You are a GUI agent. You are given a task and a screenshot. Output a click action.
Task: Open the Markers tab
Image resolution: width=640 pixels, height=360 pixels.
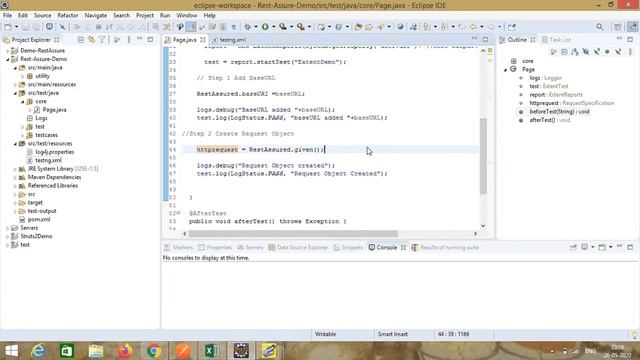click(x=178, y=247)
